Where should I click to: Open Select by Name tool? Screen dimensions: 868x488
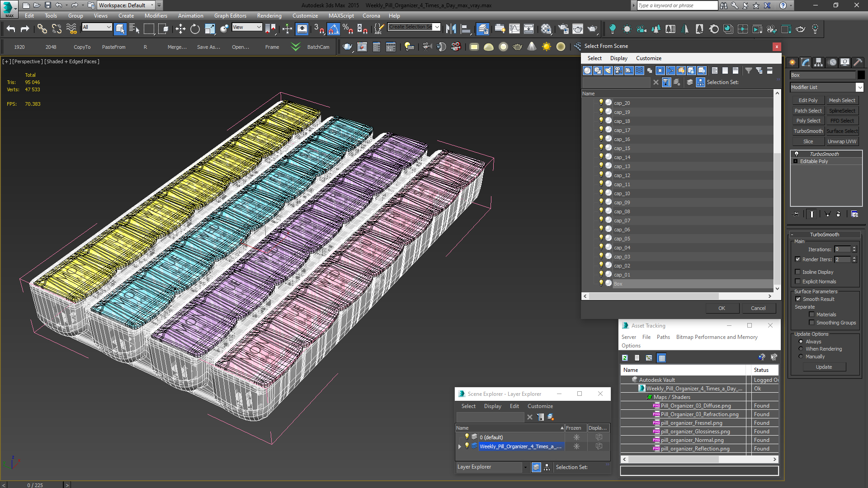pyautogui.click(x=134, y=29)
